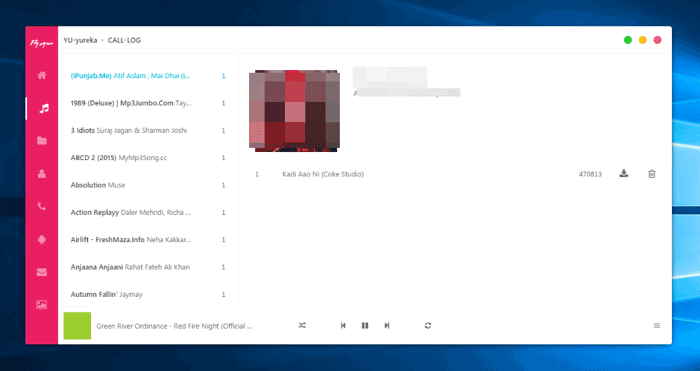700x371 pixels.
Task: Select the Autumn Fallin' Jaymay album
Action: 148,294
